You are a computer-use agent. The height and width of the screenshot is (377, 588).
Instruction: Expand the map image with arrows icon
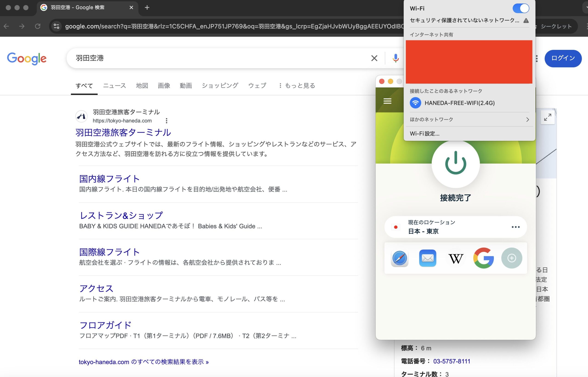[x=548, y=117]
